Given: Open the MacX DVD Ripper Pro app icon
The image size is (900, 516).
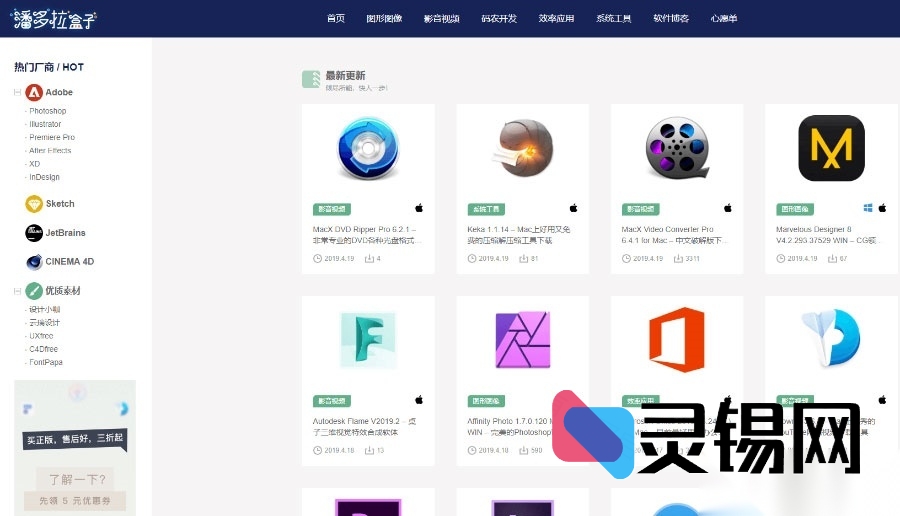Looking at the screenshot, I should (x=368, y=148).
